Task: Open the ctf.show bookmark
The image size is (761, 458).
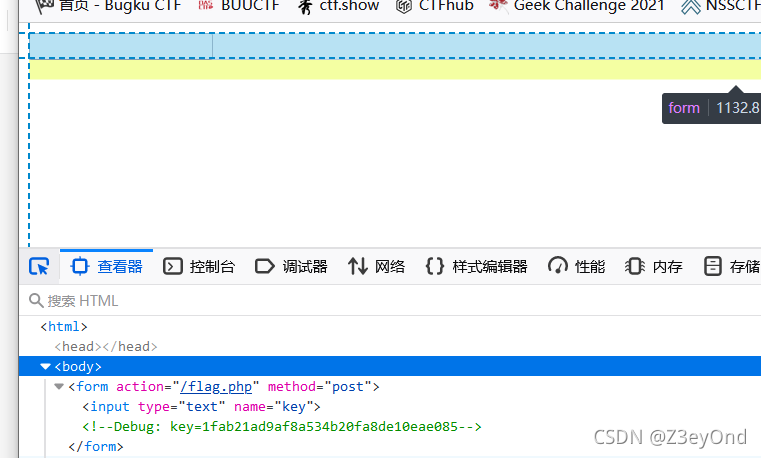Action: pyautogui.click(x=338, y=6)
